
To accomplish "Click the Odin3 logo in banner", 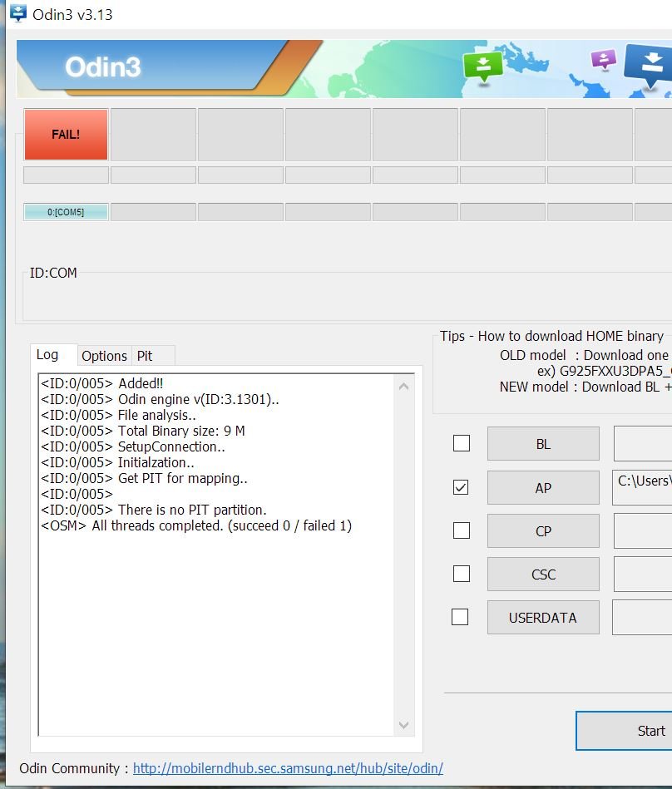I will click(102, 67).
